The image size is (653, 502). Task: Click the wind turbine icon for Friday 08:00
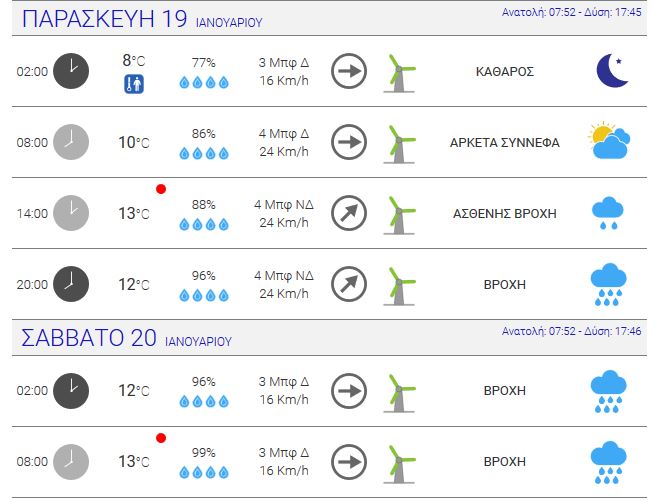point(399,144)
